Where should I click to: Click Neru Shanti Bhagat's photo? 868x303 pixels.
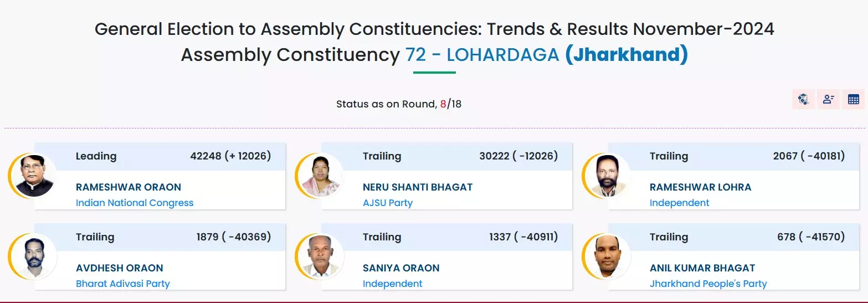pos(321,176)
